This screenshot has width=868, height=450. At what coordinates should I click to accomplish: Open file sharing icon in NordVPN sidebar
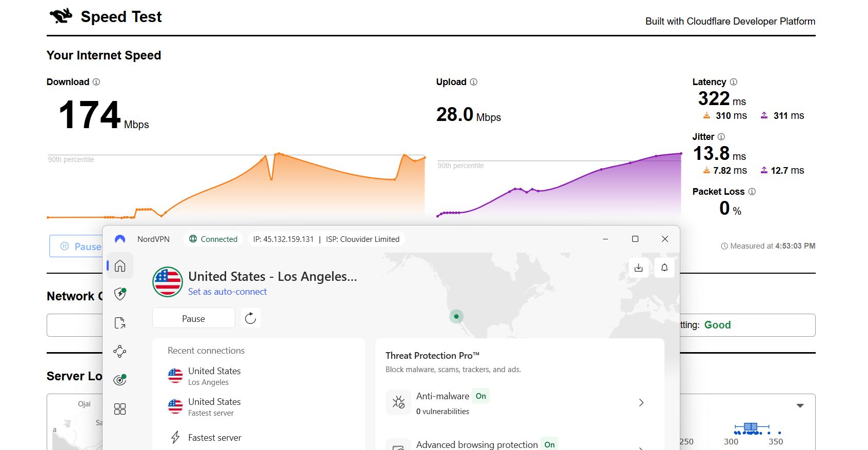tap(120, 323)
